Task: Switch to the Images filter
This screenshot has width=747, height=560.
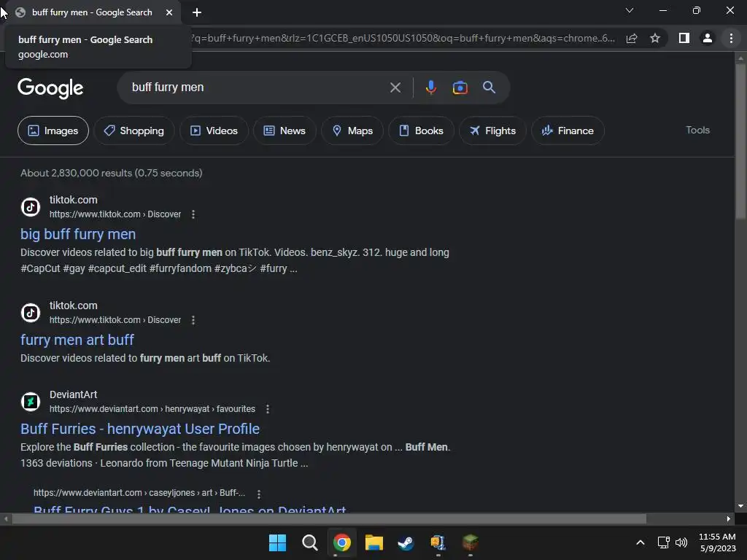Action: click(x=53, y=131)
